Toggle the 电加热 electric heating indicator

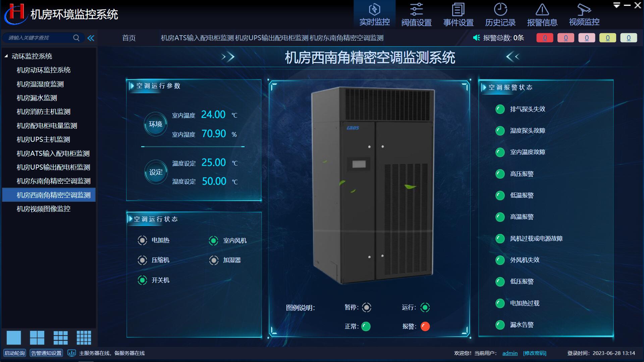[x=142, y=240]
